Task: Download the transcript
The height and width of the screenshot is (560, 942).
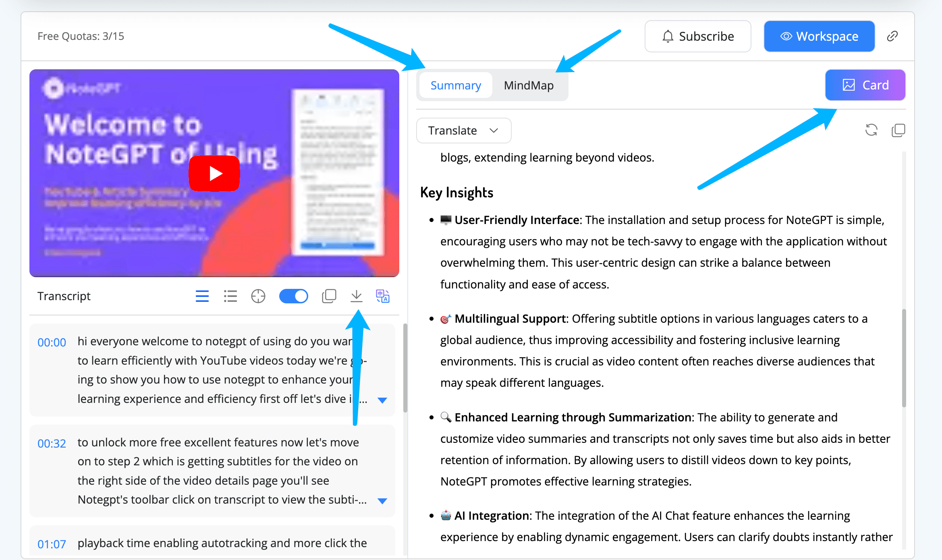Action: pos(357,296)
